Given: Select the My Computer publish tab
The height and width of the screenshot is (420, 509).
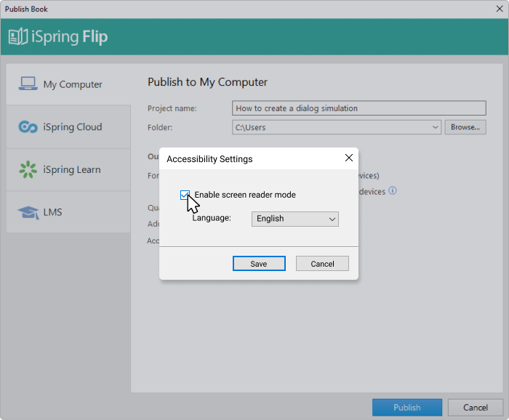Looking at the screenshot, I should [68, 84].
